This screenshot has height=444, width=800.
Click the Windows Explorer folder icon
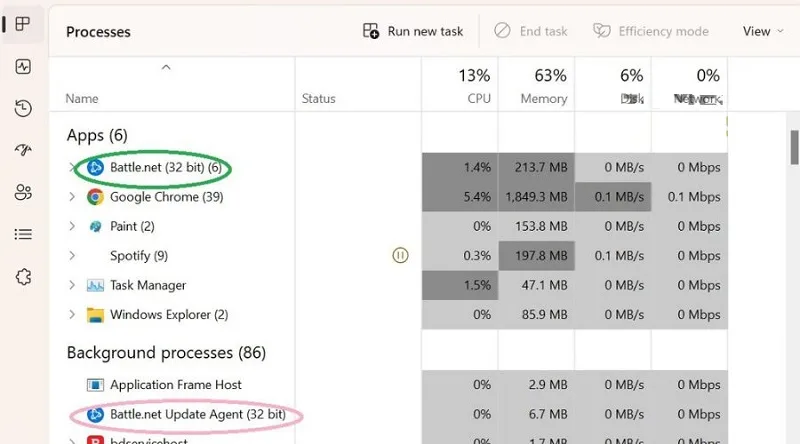click(x=95, y=315)
